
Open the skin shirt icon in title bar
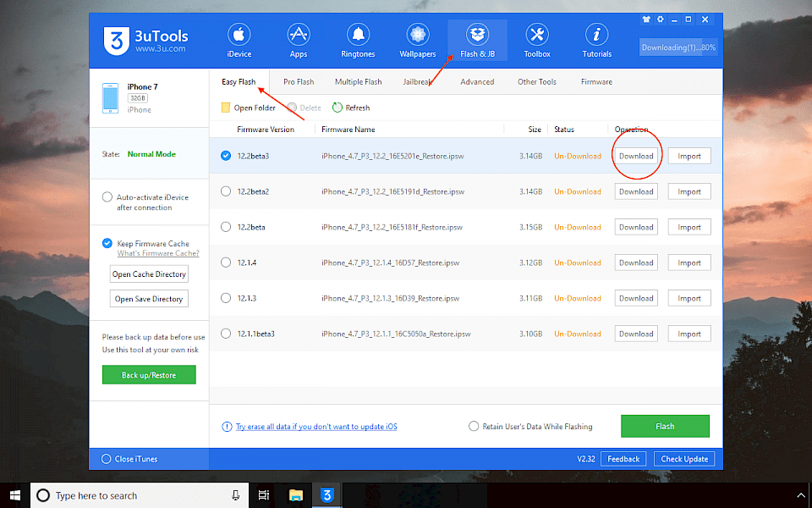pyautogui.click(x=646, y=19)
